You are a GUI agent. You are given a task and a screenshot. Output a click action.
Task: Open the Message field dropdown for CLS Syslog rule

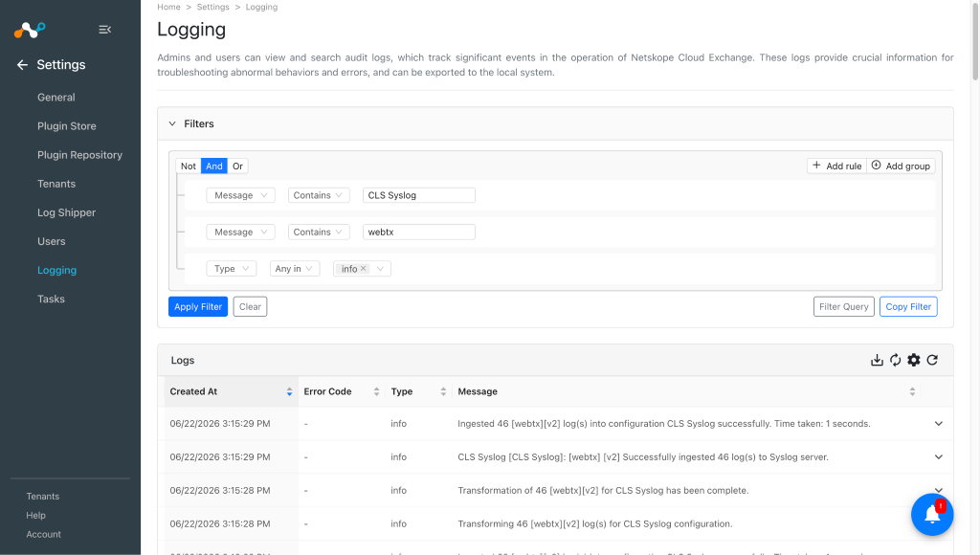point(240,195)
